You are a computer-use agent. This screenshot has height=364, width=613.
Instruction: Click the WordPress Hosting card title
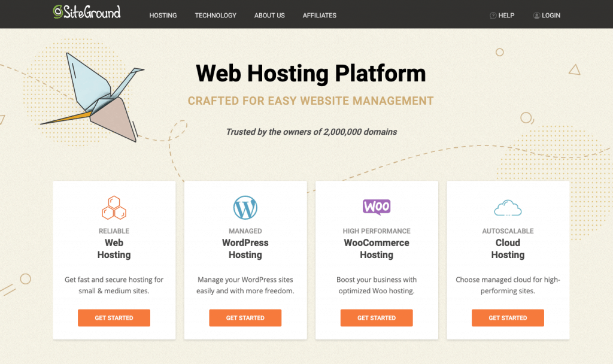(245, 248)
